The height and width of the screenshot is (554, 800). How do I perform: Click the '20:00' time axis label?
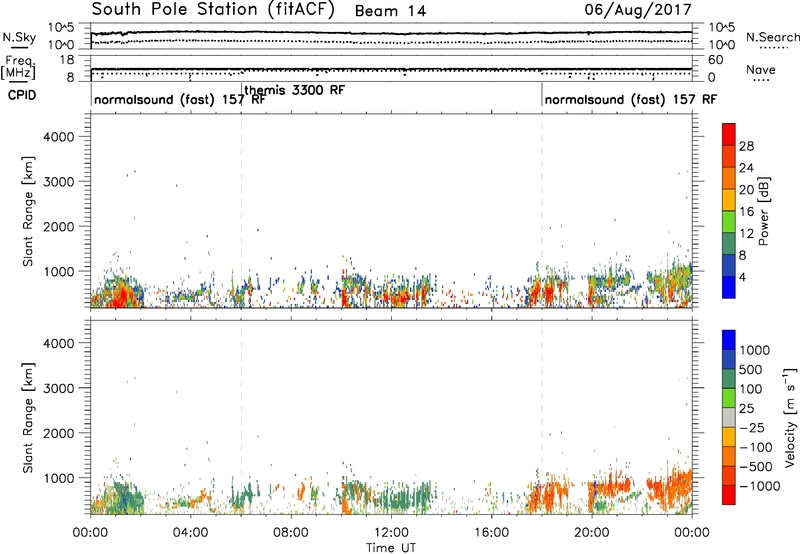(591, 533)
